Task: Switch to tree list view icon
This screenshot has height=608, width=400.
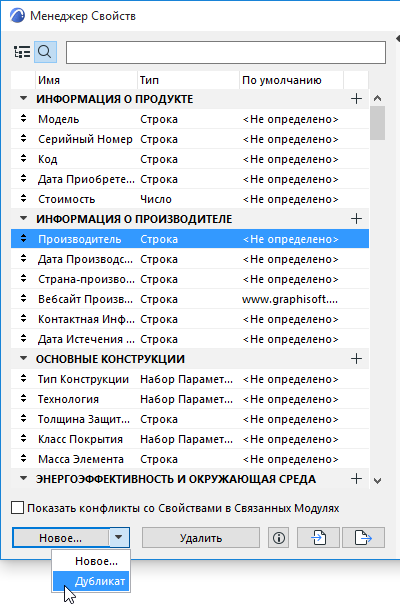Action: tap(22, 52)
